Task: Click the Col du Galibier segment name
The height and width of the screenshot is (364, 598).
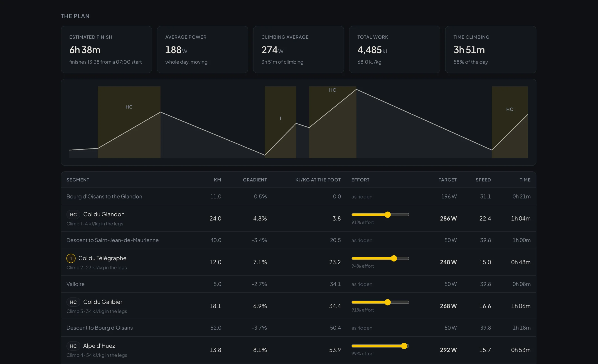Action: click(x=103, y=302)
